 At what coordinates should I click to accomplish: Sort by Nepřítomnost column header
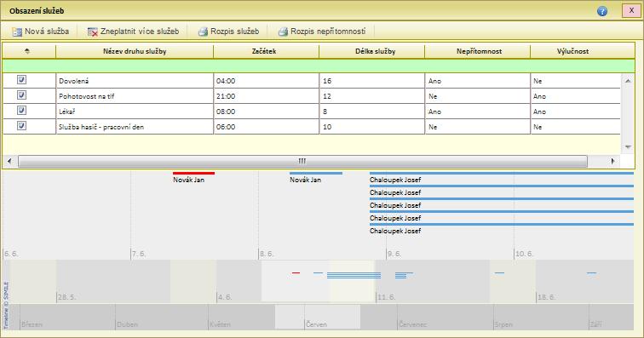coord(478,51)
